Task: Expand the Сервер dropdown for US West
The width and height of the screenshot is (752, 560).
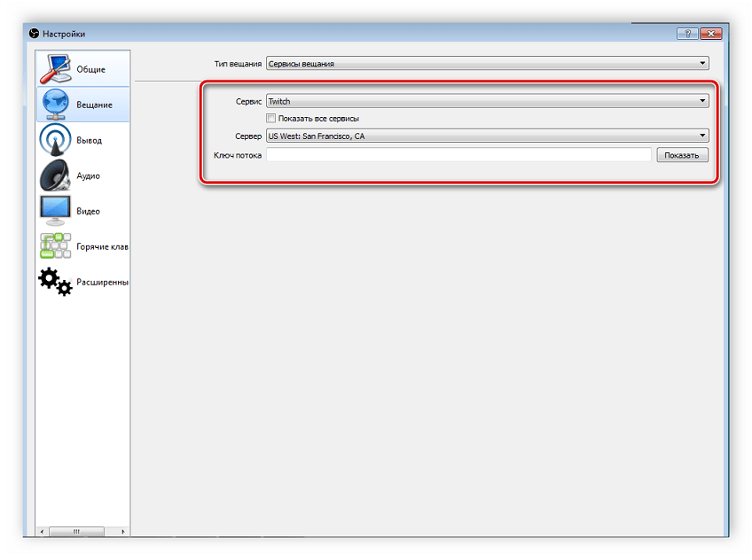Action: coord(487,136)
